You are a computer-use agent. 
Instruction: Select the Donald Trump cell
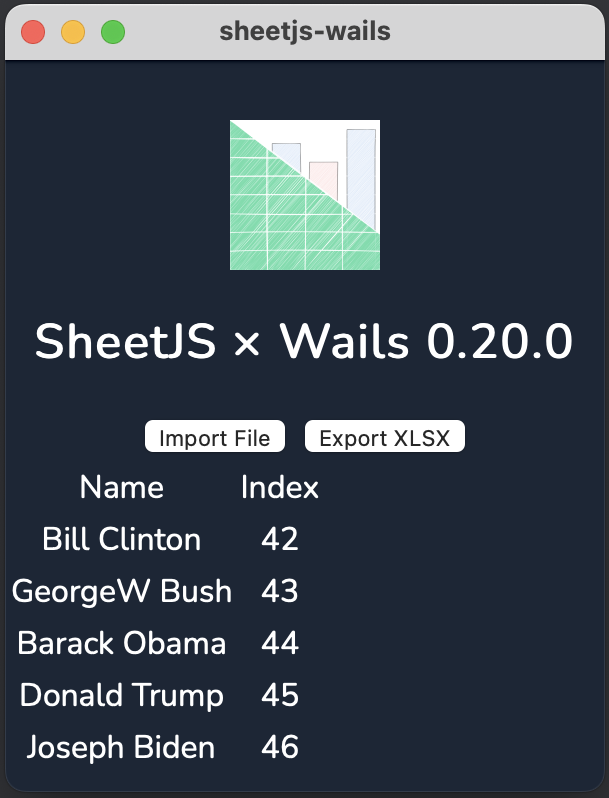click(121, 695)
